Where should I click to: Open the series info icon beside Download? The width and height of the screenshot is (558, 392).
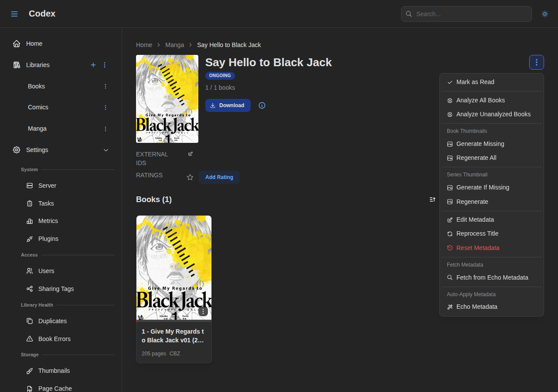coord(262,105)
